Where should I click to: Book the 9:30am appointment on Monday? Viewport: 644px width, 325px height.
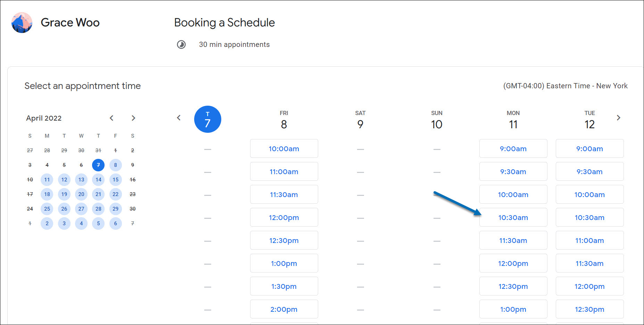tap(513, 171)
